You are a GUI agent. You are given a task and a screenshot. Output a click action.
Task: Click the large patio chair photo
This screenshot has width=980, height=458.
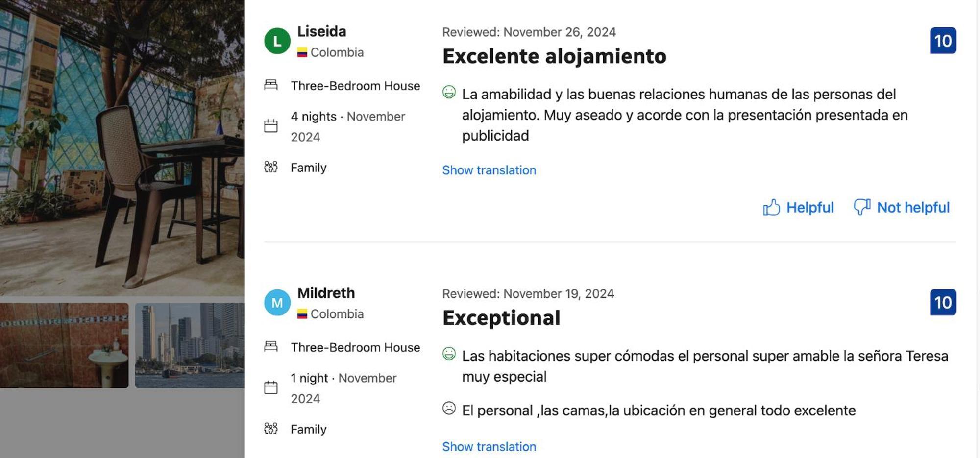tap(122, 147)
